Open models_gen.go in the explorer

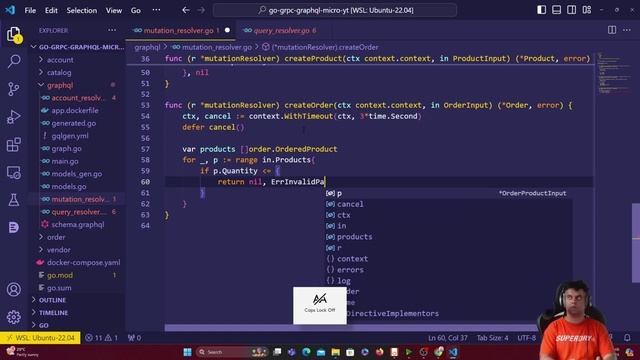(77, 174)
